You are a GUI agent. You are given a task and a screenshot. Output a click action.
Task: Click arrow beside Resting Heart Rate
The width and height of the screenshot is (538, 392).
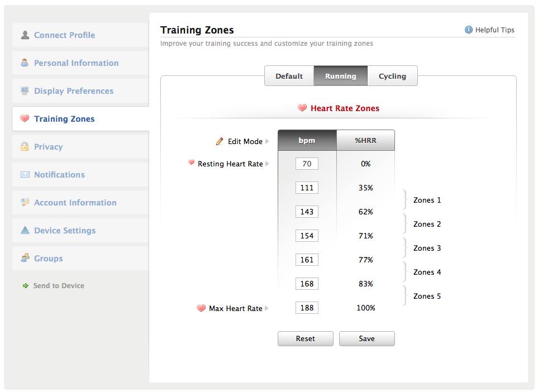[268, 164]
